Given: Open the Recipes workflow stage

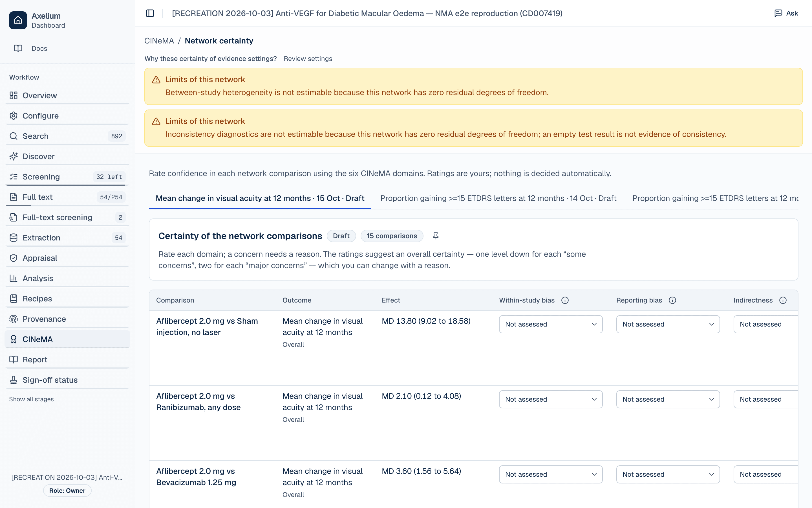Looking at the screenshot, I should (67, 299).
